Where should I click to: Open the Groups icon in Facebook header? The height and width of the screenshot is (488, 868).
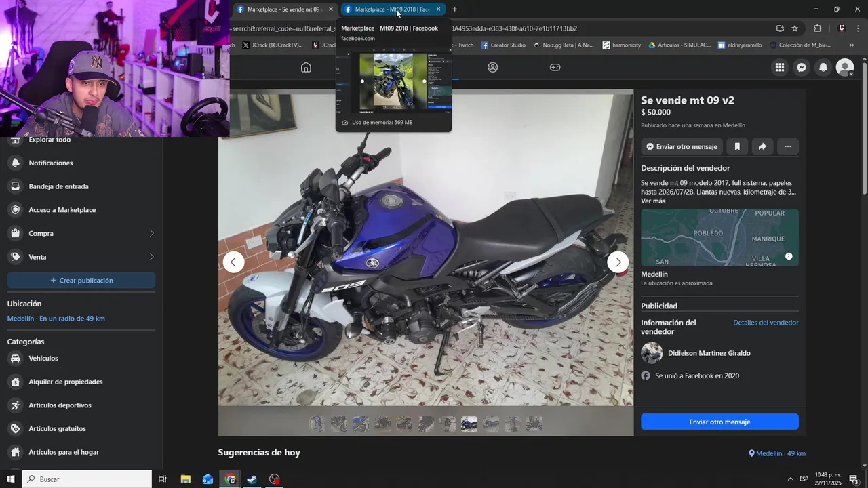492,67
